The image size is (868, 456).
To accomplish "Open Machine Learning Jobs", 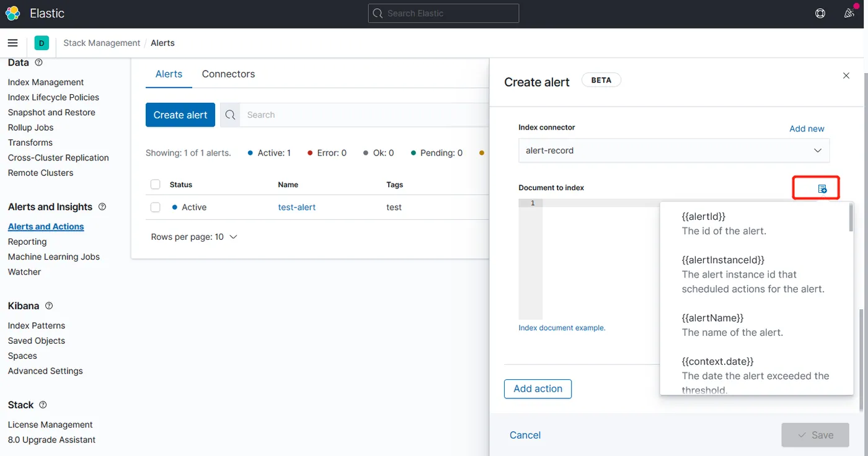I will pos(54,256).
